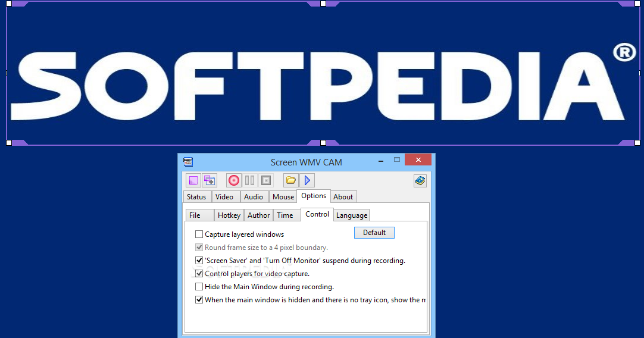This screenshot has width=644, height=338.
Task: Stop recording via the stop icon
Action: click(266, 180)
